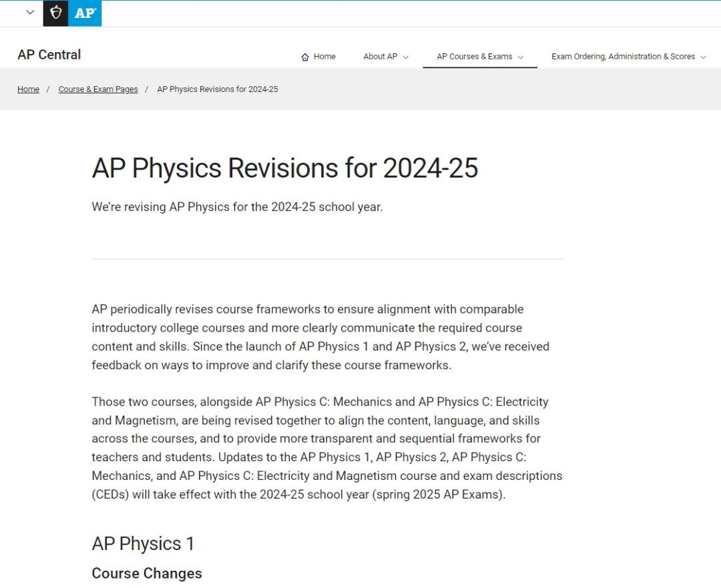The image size is (721, 588).
Task: Click the Home house icon
Action: [305, 57]
